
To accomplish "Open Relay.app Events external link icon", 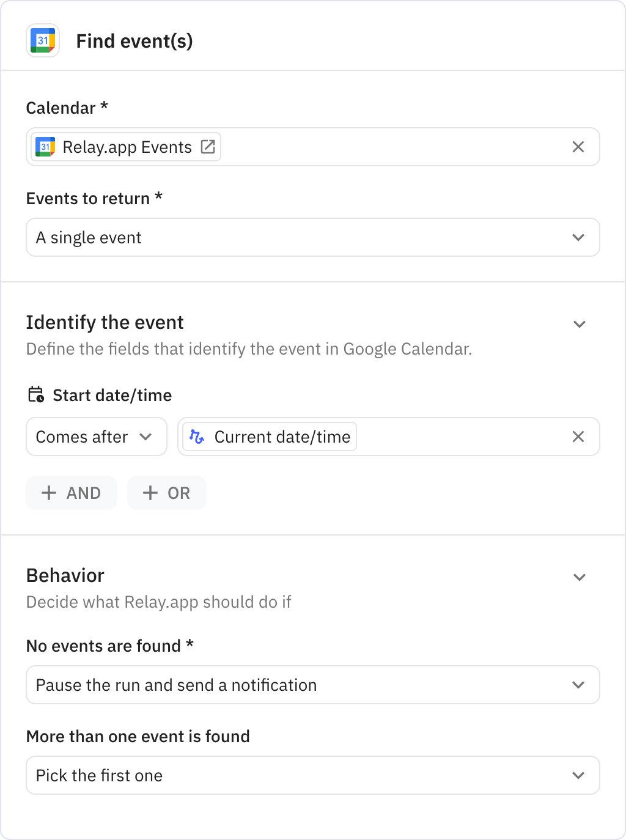I will tap(208, 147).
